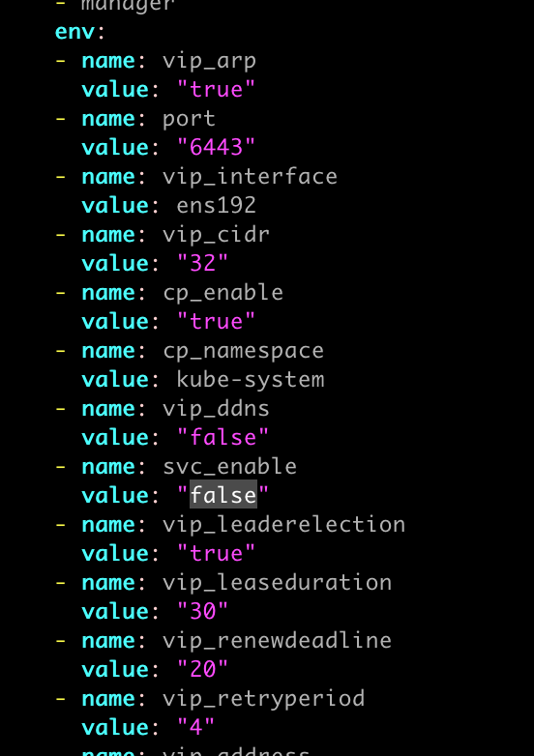
Task: Click the vip_cidr name entry
Action: pos(216,235)
